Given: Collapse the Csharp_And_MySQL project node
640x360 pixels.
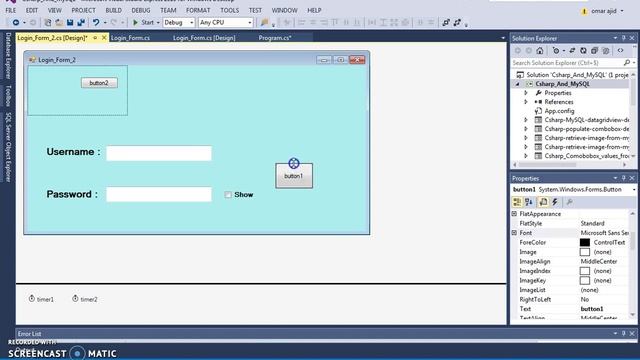Looking at the screenshot, I should point(518,84).
